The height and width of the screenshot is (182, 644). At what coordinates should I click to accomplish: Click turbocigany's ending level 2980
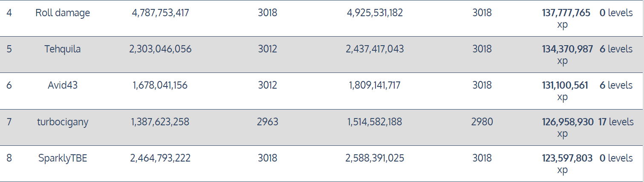[482, 122]
